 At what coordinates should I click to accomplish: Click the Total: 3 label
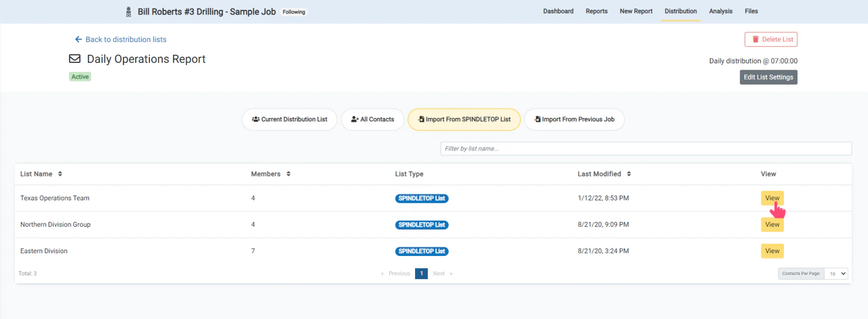(28, 274)
